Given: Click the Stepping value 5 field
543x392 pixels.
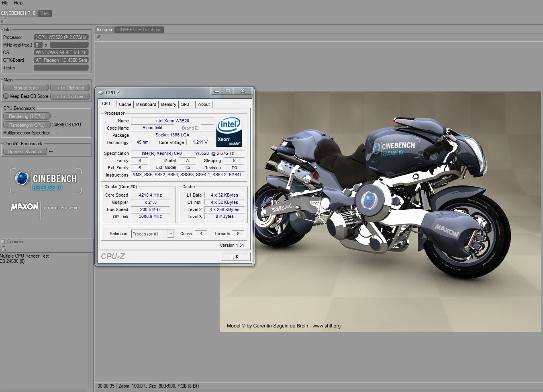Looking at the screenshot, I should (234, 160).
